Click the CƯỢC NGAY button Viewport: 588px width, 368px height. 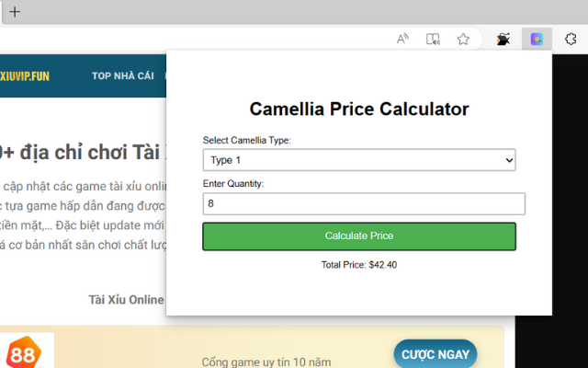tap(435, 353)
